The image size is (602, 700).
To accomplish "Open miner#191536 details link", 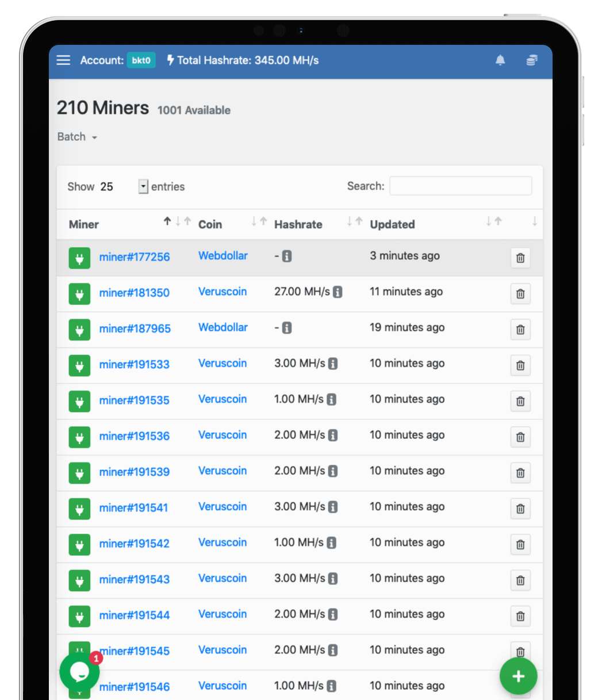I will tap(134, 436).
